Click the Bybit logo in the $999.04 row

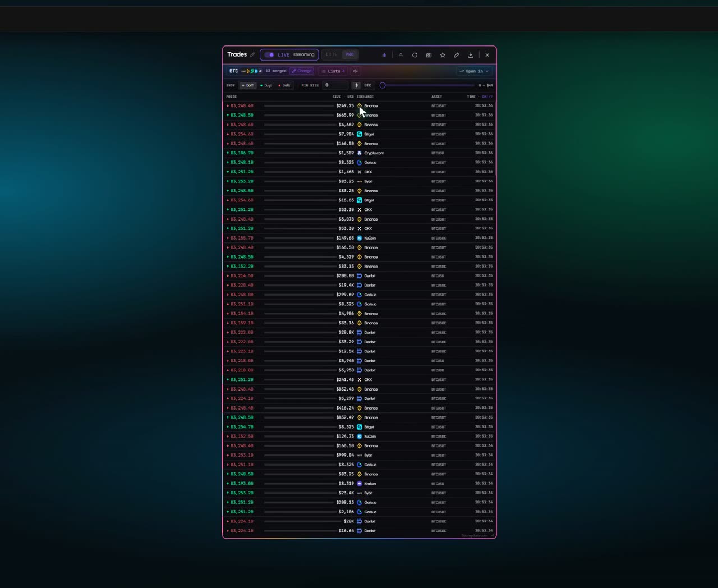pyautogui.click(x=360, y=455)
